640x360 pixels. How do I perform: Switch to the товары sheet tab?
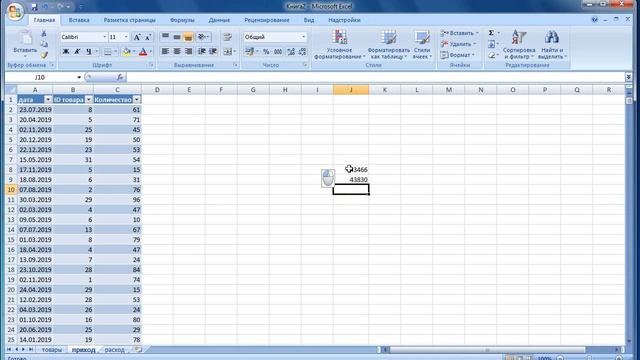pyautogui.click(x=52, y=350)
